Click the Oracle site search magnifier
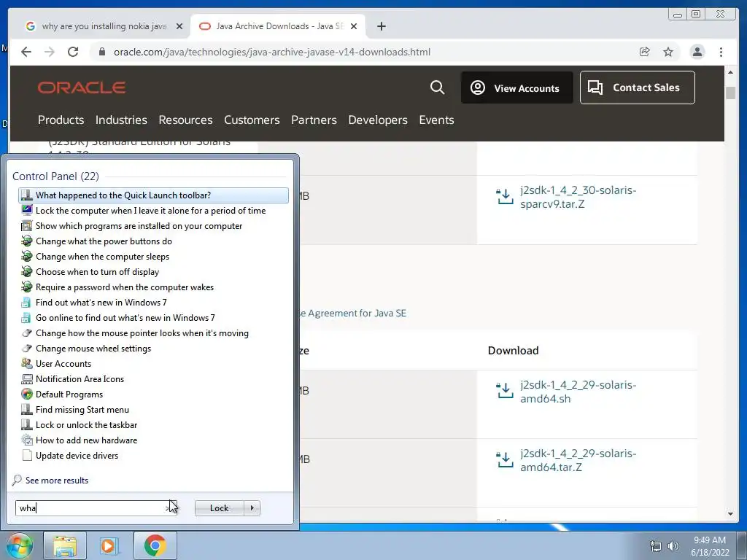 [438, 87]
